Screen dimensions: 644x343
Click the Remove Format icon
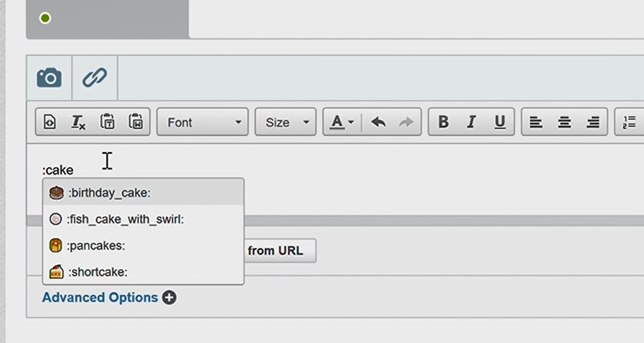pyautogui.click(x=78, y=122)
